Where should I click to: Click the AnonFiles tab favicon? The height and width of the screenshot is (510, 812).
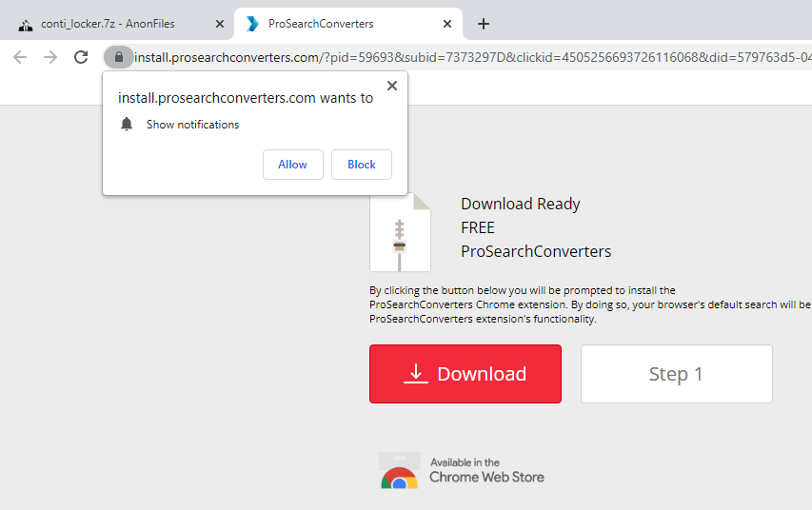point(26,25)
